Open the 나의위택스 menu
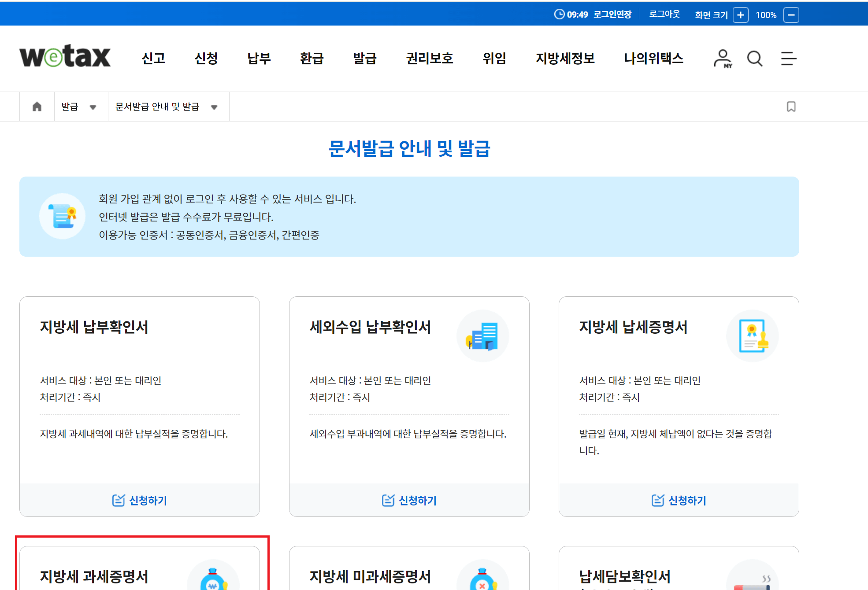This screenshot has height=590, width=868. [x=653, y=58]
